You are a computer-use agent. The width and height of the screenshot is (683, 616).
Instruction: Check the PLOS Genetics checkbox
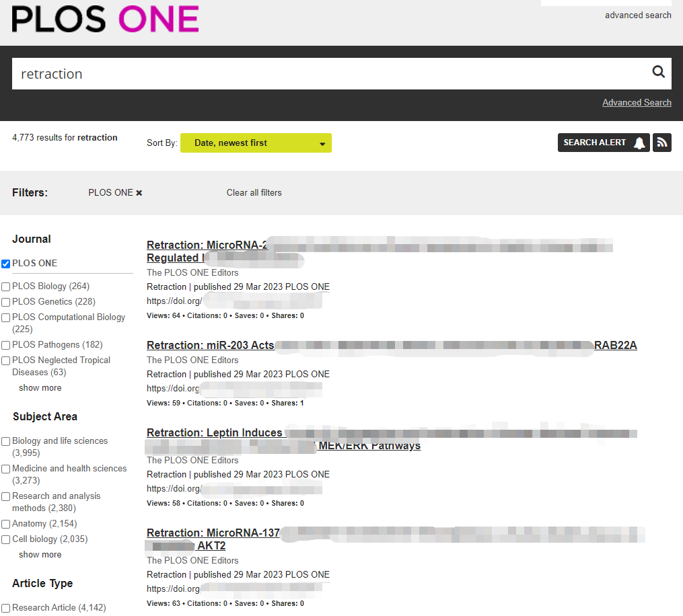[x=5, y=302]
